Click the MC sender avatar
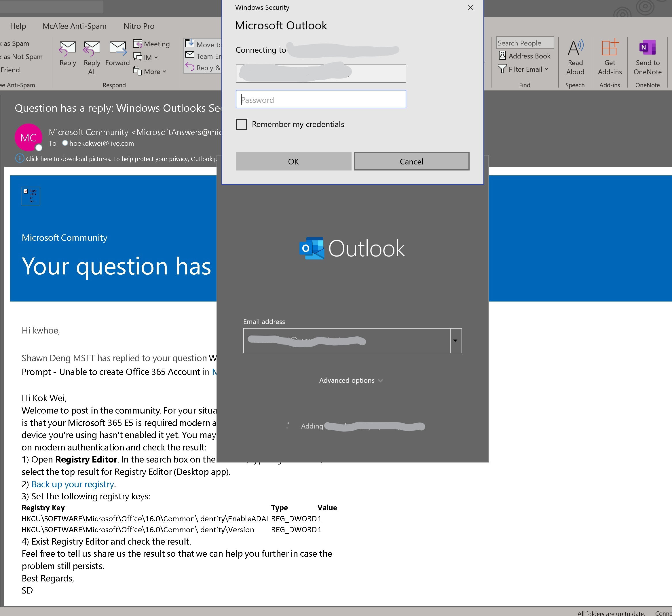672x616 pixels. click(28, 137)
